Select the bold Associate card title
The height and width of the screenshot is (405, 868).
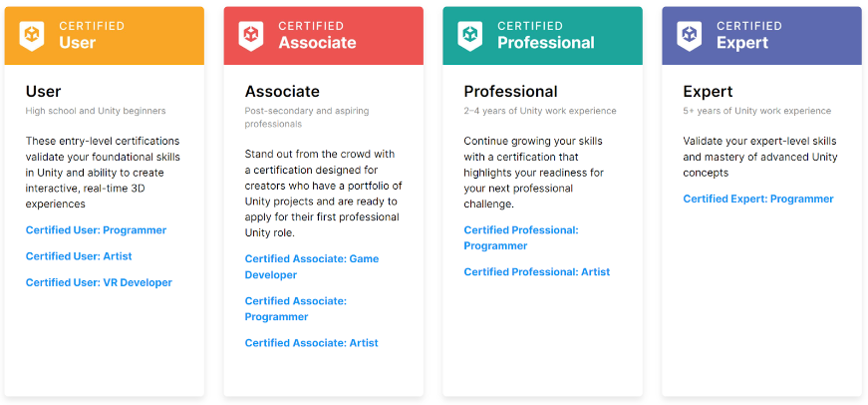[x=282, y=92]
